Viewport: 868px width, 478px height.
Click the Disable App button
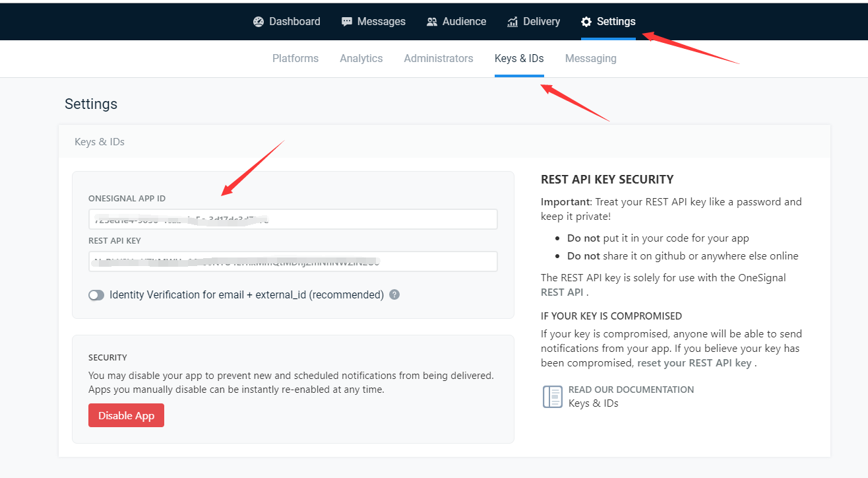126,415
